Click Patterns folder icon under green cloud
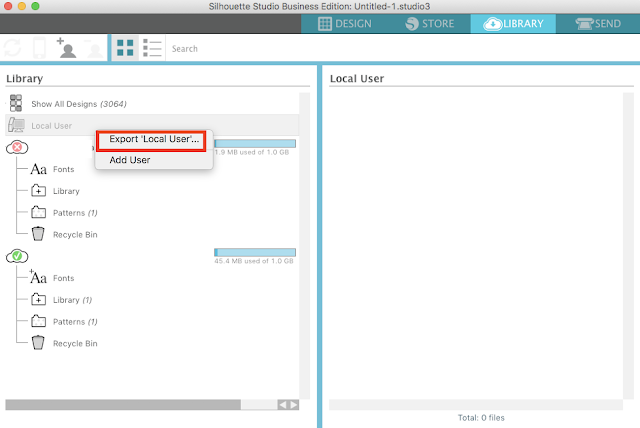The image size is (640, 428). [38, 321]
